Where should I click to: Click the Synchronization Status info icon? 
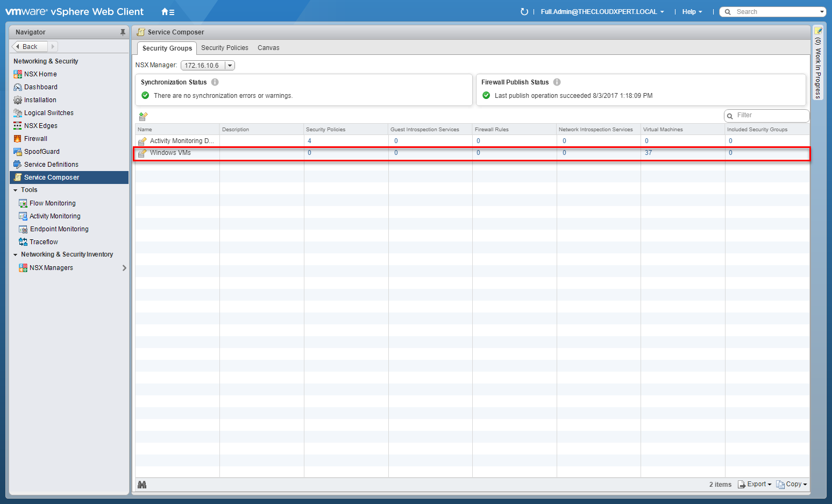215,82
